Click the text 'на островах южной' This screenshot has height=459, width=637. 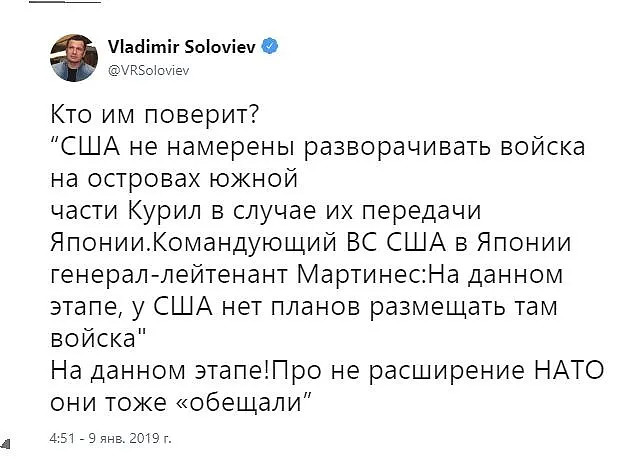pos(174,179)
